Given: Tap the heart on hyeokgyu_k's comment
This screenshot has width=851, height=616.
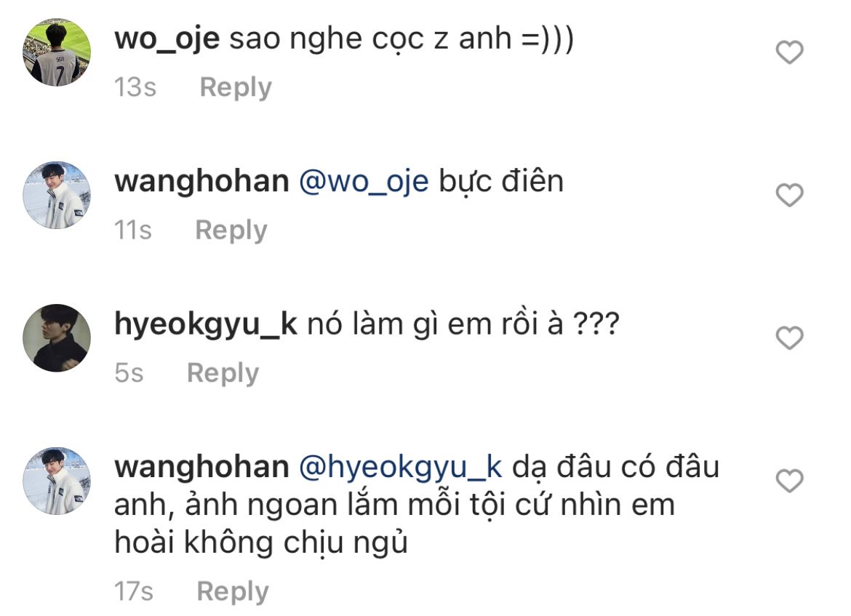Looking at the screenshot, I should 789,338.
